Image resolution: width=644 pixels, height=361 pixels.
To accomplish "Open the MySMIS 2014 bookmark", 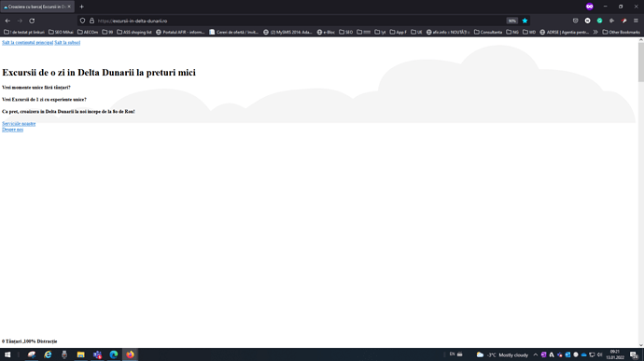I will (287, 32).
